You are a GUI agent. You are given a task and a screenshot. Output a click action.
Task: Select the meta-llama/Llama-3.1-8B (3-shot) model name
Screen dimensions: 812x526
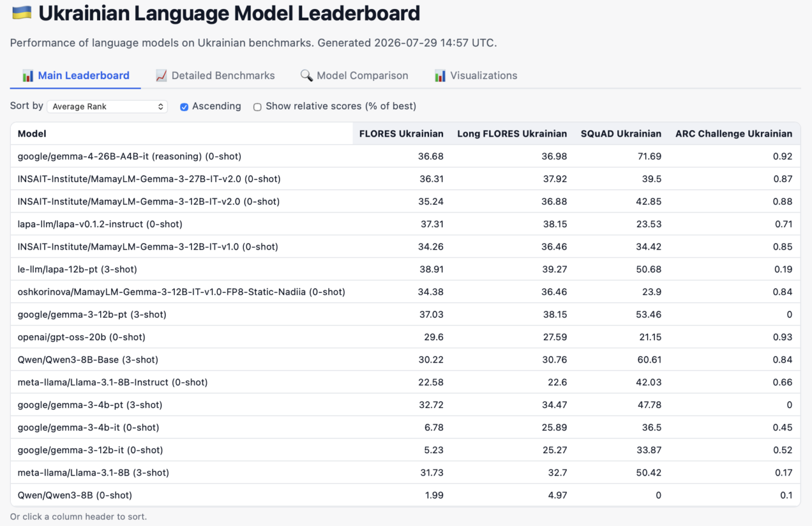(93, 473)
